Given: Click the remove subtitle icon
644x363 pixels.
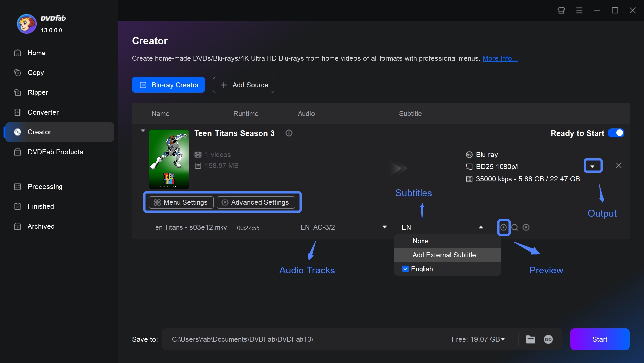Looking at the screenshot, I should point(526,227).
